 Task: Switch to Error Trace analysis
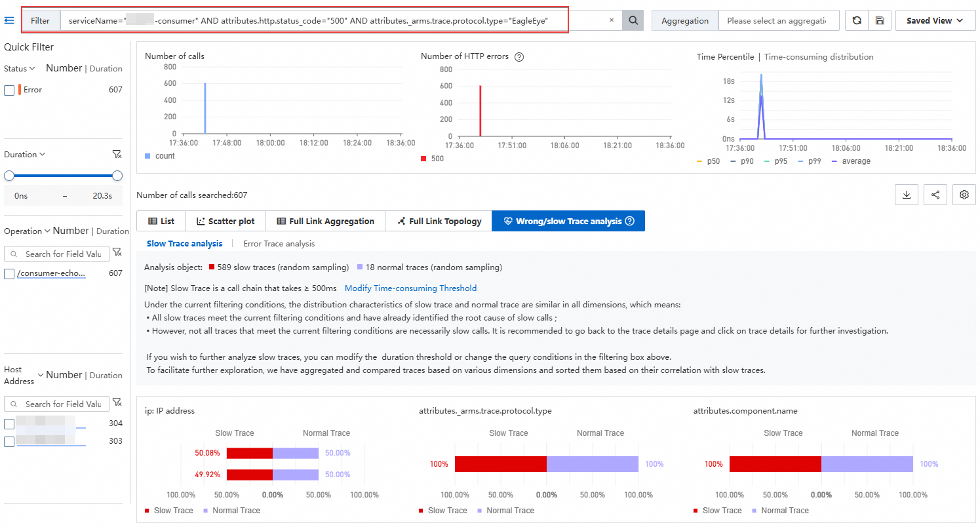click(x=279, y=244)
